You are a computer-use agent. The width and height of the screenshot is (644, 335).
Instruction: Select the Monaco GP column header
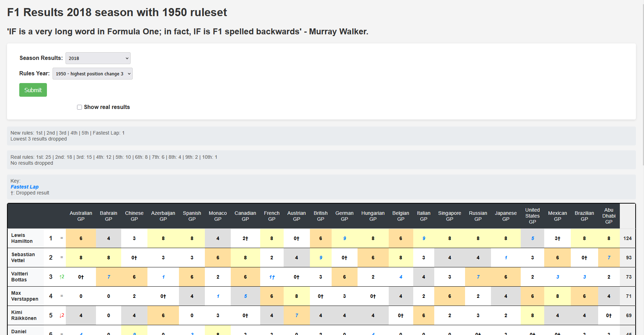217,216
